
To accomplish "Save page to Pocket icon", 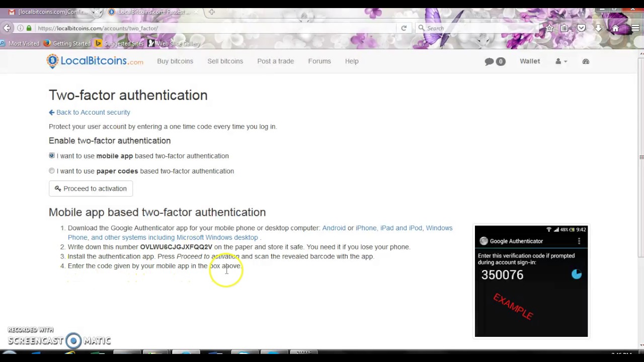I will coord(581,28).
